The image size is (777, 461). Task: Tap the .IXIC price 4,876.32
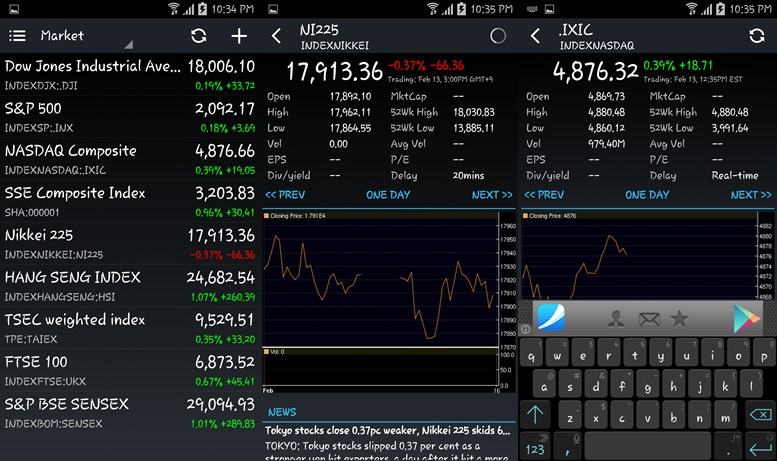pos(596,71)
